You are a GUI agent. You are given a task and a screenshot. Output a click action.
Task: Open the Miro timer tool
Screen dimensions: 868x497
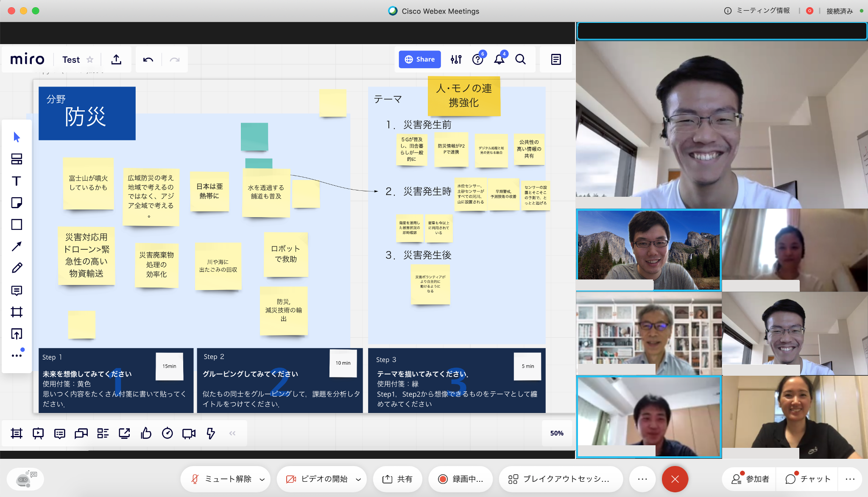167,433
